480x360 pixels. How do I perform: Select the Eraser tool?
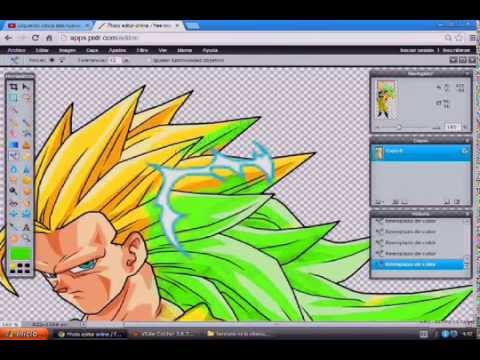click(x=13, y=133)
